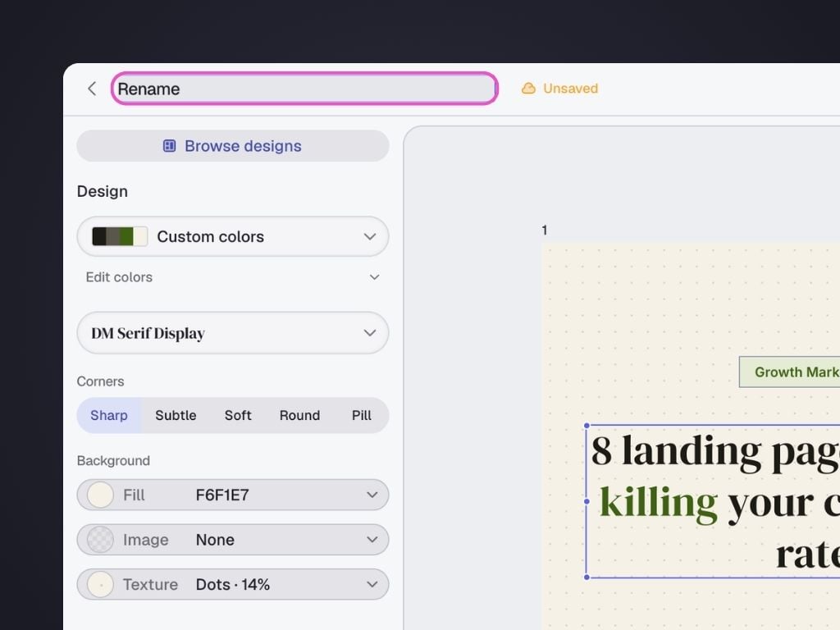Click the custom colors palette swatch
This screenshot has height=630, width=840.
[x=120, y=236]
